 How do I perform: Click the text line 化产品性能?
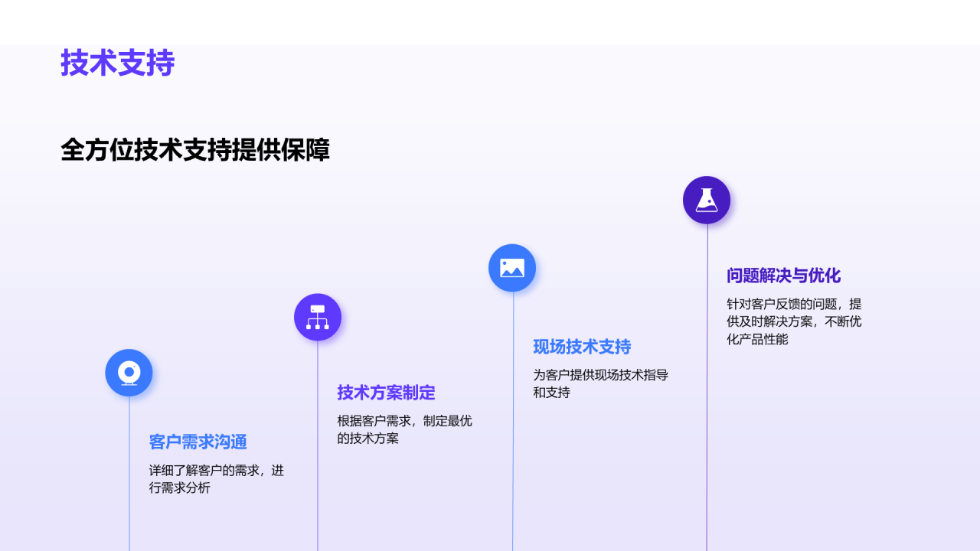[757, 339]
